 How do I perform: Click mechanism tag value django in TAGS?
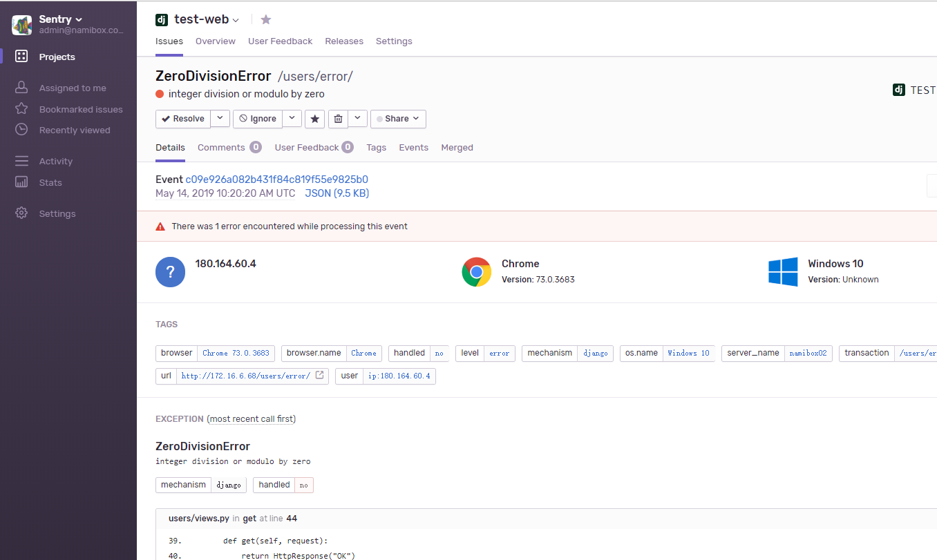coord(595,353)
